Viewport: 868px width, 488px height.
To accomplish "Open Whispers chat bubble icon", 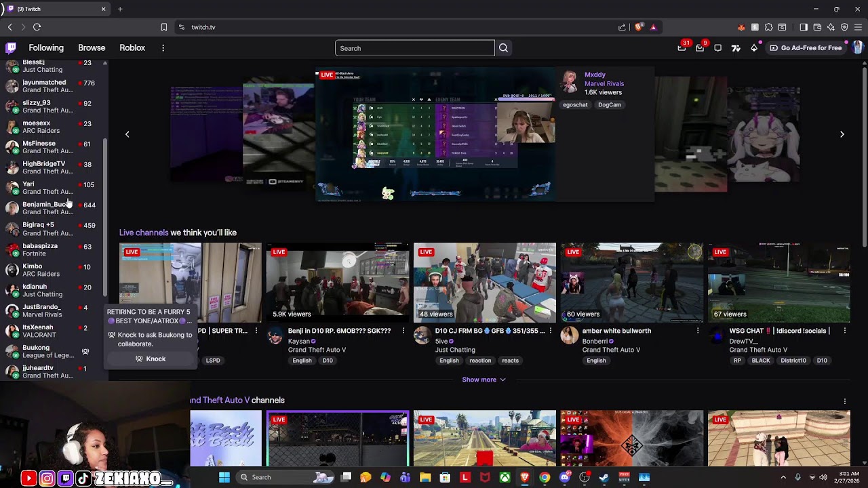I will click(718, 48).
